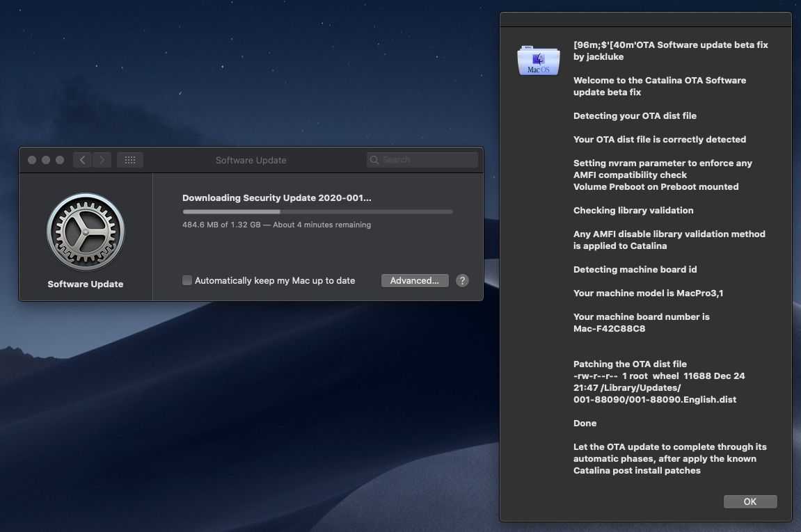The height and width of the screenshot is (532, 801).
Task: Click the 'Software Update' label under gear
Action: point(86,284)
